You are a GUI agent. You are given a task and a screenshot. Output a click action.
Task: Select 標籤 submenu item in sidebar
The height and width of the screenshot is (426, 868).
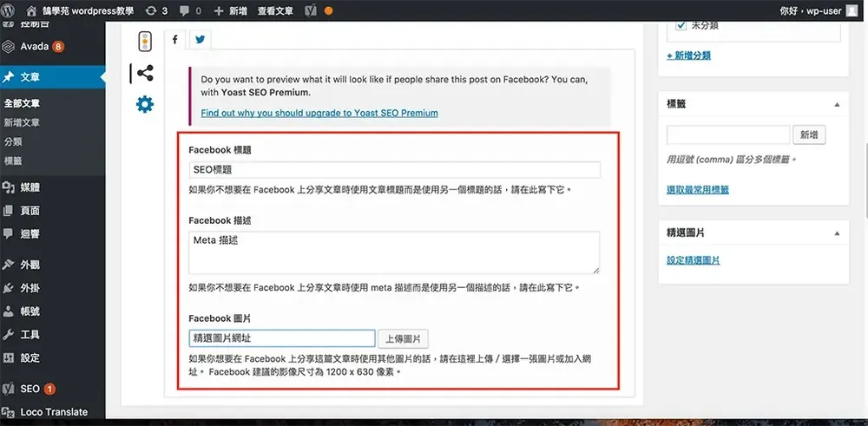coord(13,161)
